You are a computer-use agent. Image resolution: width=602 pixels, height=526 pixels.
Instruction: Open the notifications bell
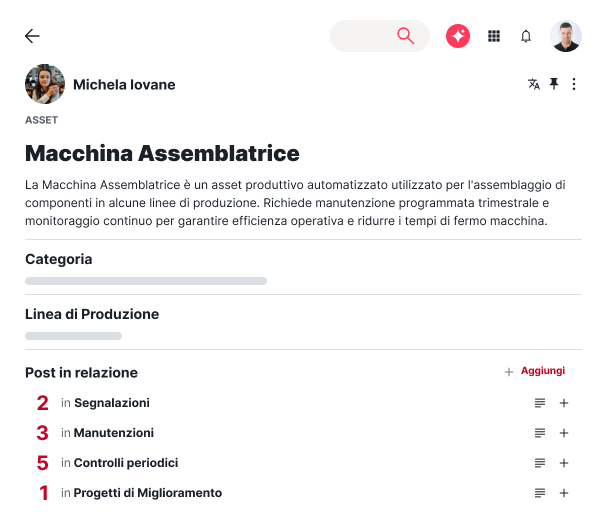tap(526, 36)
